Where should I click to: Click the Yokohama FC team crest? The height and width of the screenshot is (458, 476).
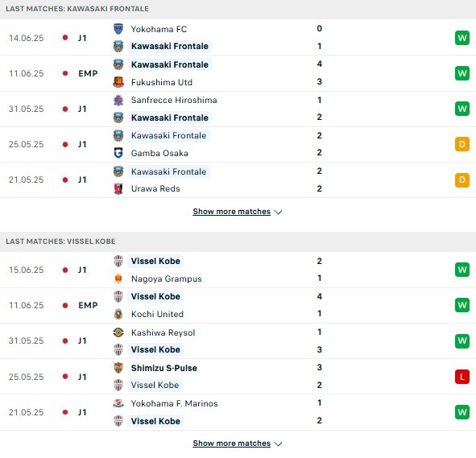coord(118,29)
